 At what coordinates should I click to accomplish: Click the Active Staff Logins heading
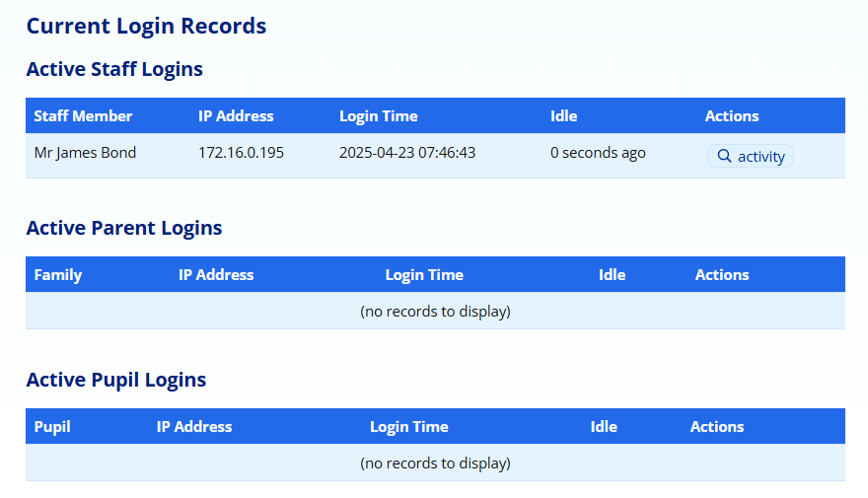coord(114,69)
